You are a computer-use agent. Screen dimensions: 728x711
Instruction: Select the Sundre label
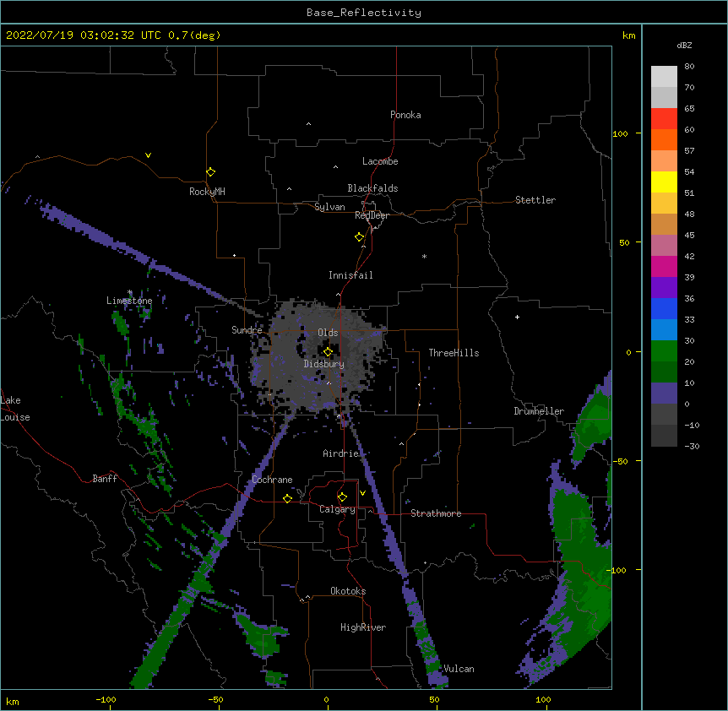click(x=247, y=330)
